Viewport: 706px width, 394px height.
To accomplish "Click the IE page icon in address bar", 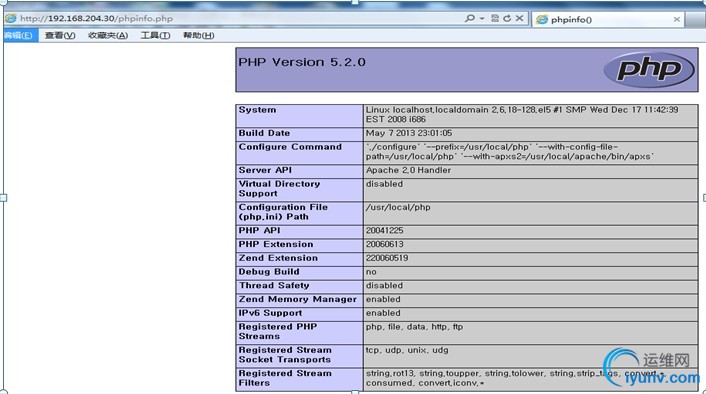I will [10, 18].
